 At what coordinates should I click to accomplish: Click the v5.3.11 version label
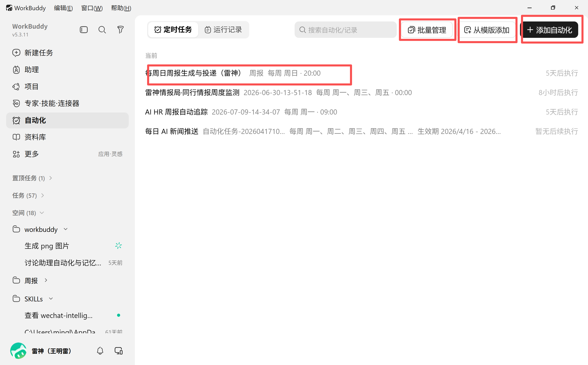pos(20,35)
